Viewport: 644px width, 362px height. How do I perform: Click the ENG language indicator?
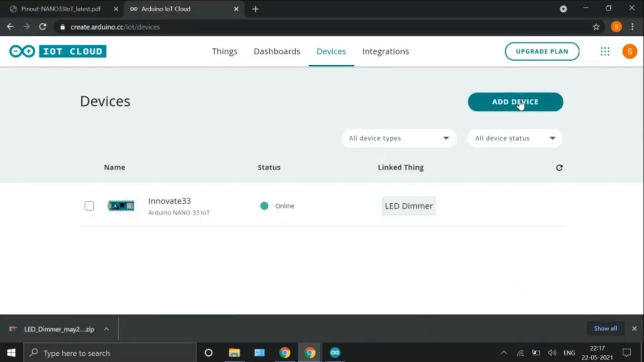coord(569,353)
